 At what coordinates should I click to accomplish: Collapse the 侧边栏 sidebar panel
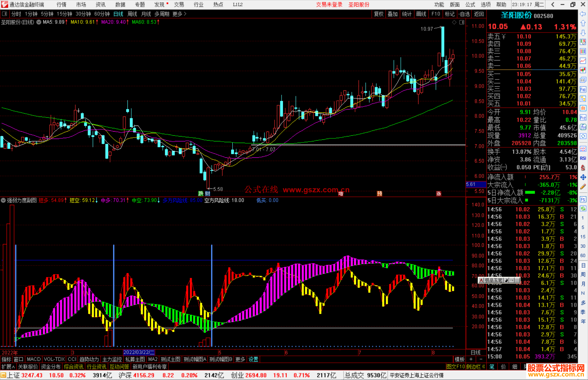(476, 367)
